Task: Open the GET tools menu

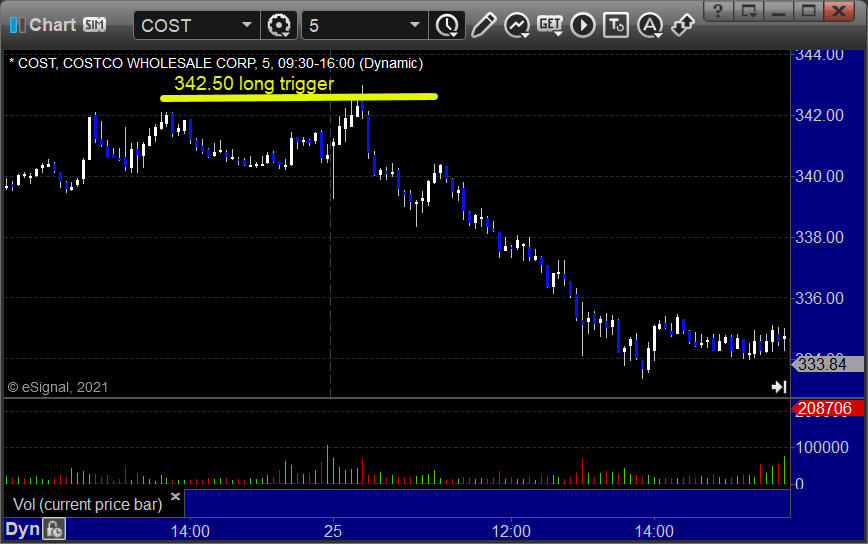Action: (x=550, y=25)
